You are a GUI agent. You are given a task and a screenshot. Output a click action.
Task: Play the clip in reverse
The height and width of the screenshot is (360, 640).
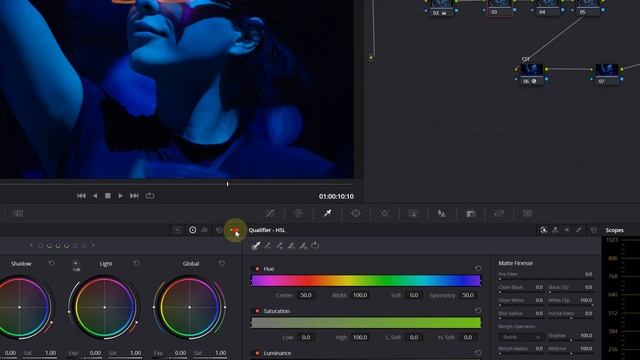(x=95, y=196)
